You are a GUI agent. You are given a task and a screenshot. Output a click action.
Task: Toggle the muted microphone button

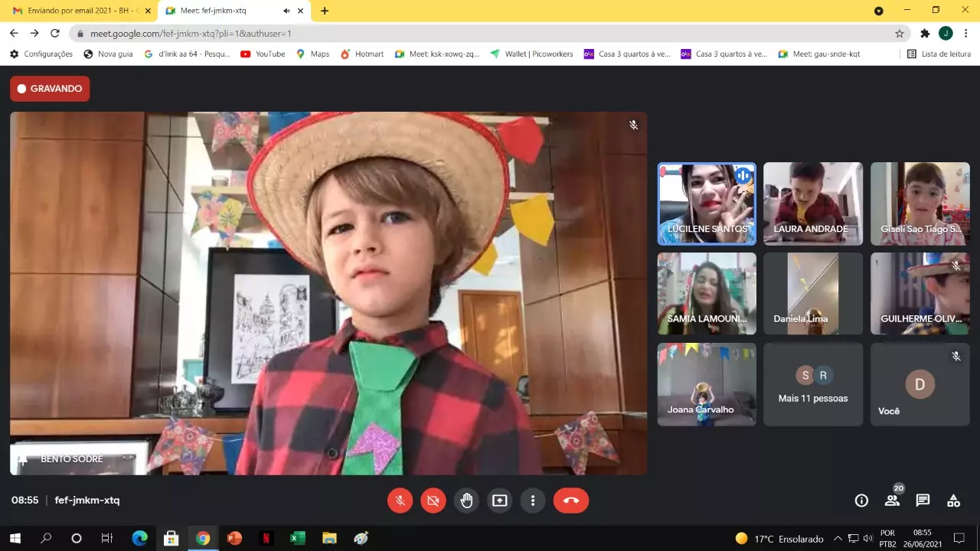point(400,500)
